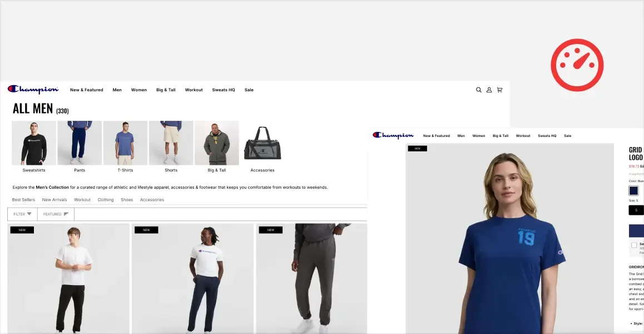The image size is (644, 334).
Task: Click NEW badge on plain white tee product
Action: point(22,230)
